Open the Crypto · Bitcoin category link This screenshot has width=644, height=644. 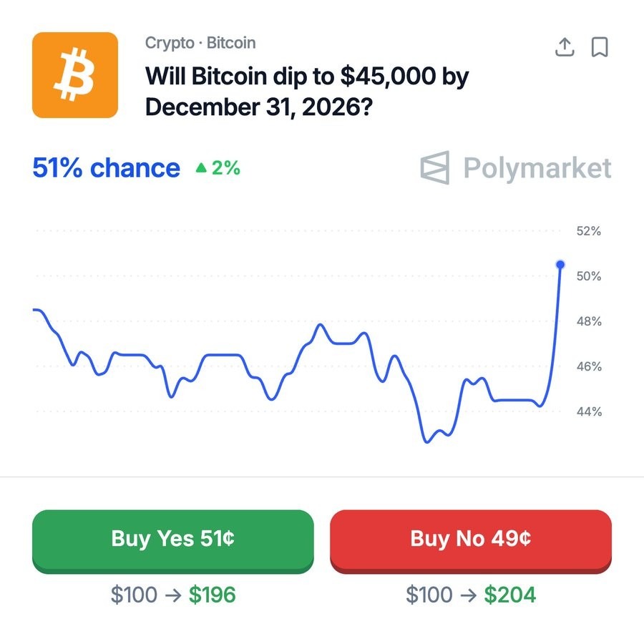point(200,43)
